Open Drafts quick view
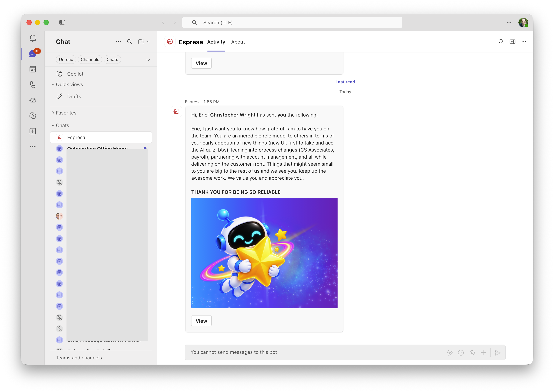 click(x=101, y=96)
